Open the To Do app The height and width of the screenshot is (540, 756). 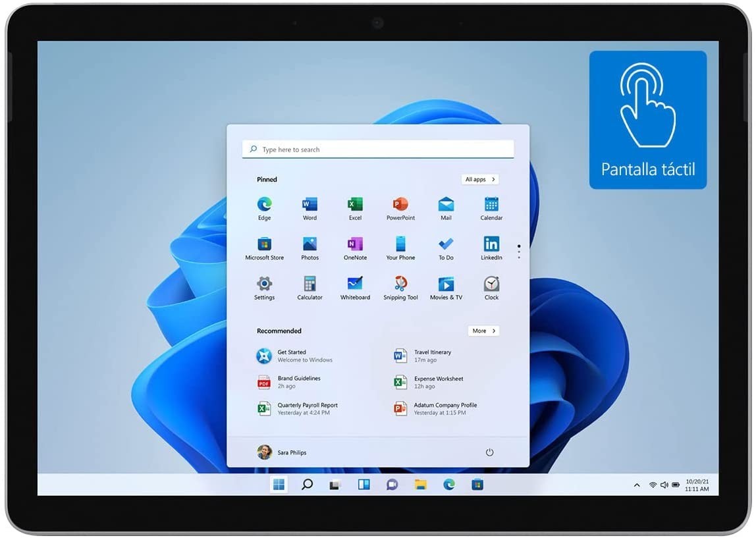(x=446, y=248)
